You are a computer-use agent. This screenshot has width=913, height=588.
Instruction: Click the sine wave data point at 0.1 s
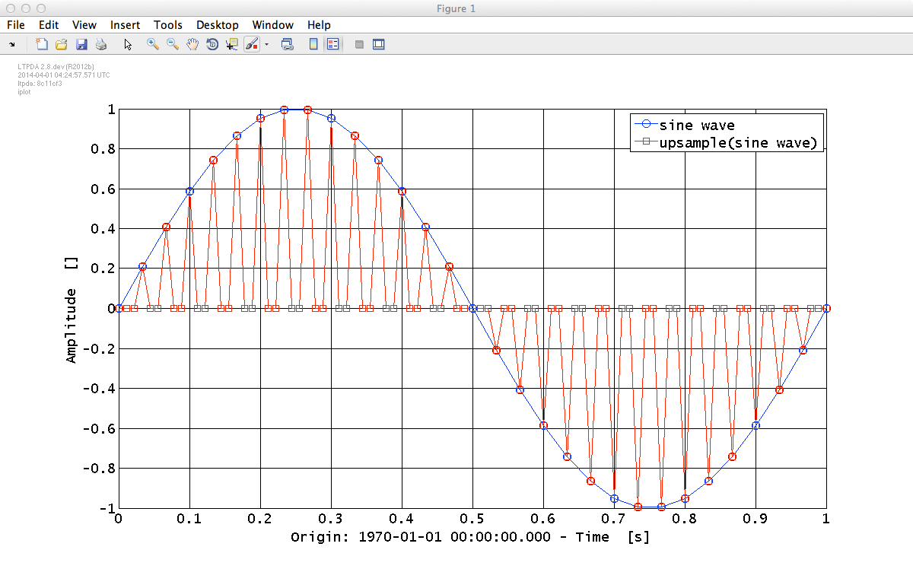189,191
